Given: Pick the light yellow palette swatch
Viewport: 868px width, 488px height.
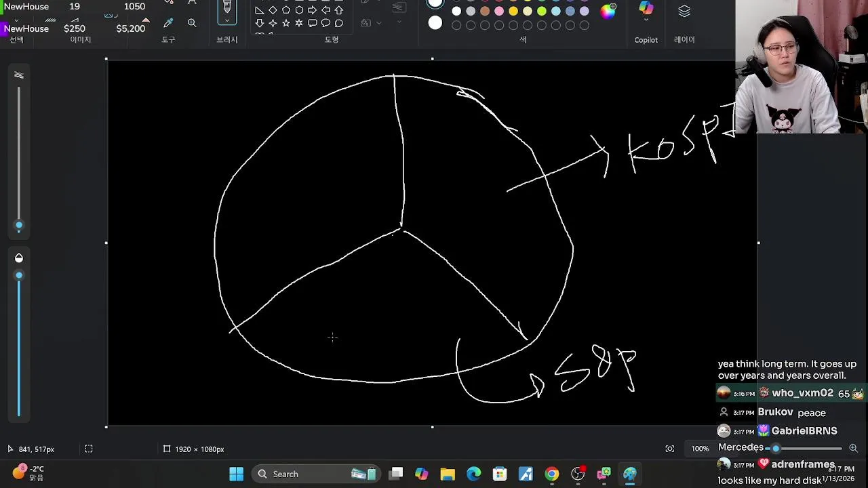Looking at the screenshot, I should [528, 12].
